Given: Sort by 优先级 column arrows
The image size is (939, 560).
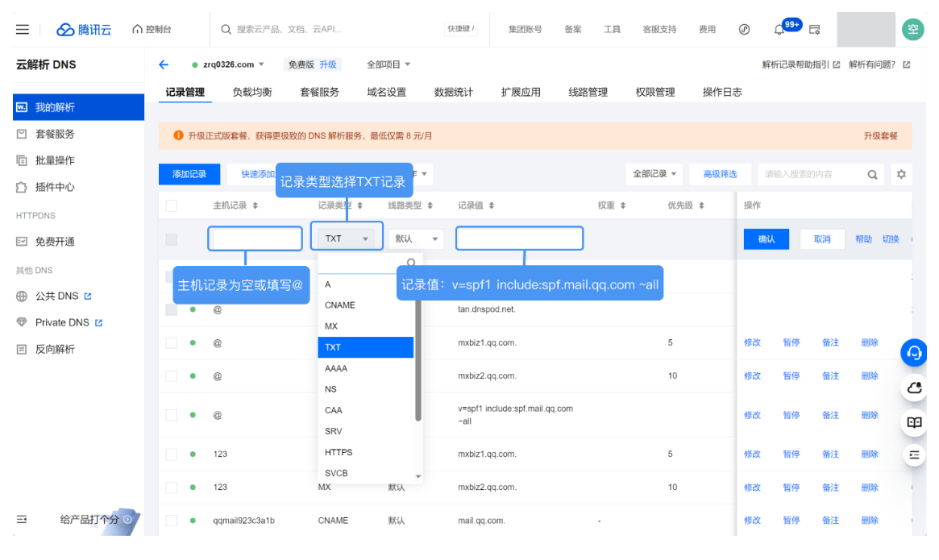Looking at the screenshot, I should 701,205.
